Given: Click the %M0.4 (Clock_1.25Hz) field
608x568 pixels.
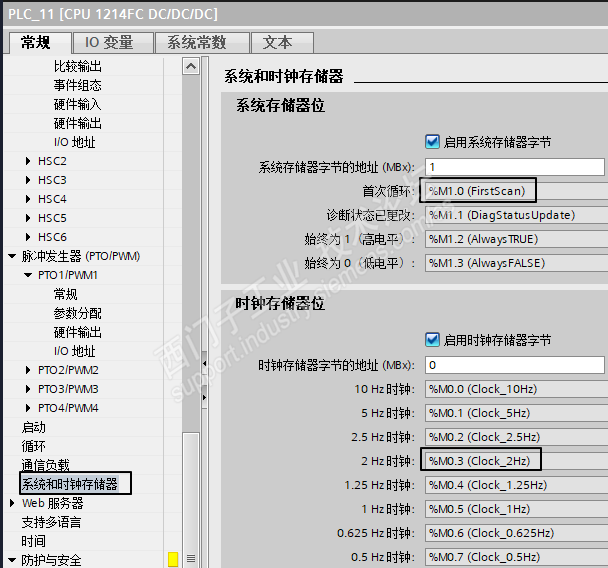Looking at the screenshot, I should (516, 485).
